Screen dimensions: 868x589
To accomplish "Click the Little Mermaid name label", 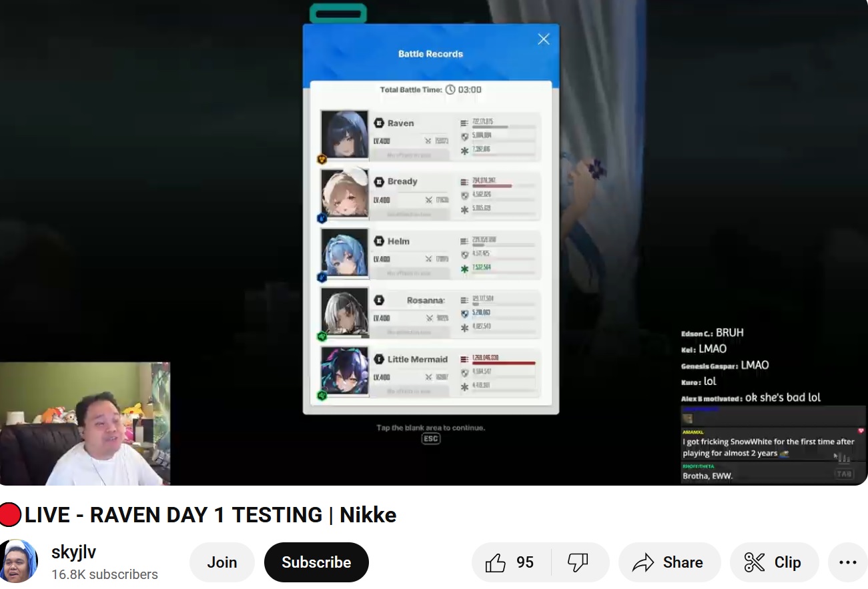I will pyautogui.click(x=418, y=359).
